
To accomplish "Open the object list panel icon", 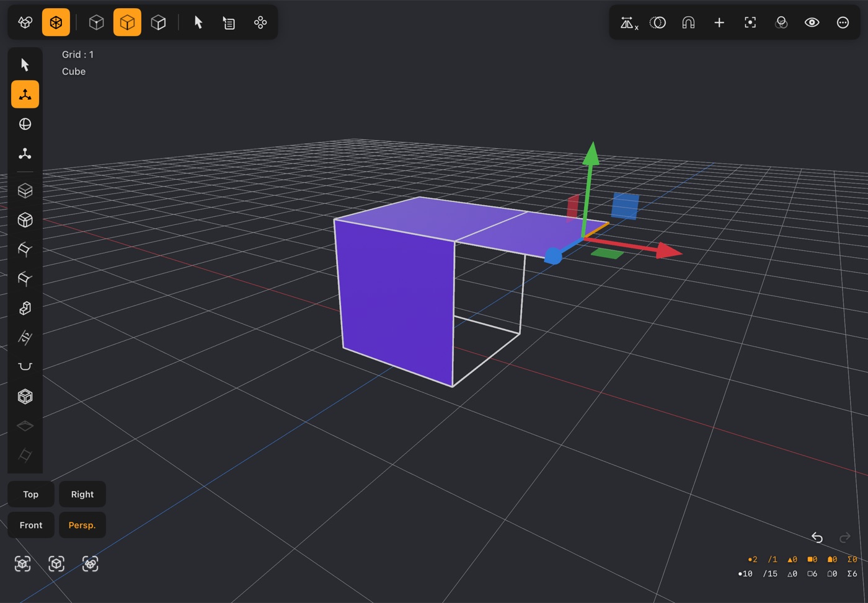I will (229, 22).
